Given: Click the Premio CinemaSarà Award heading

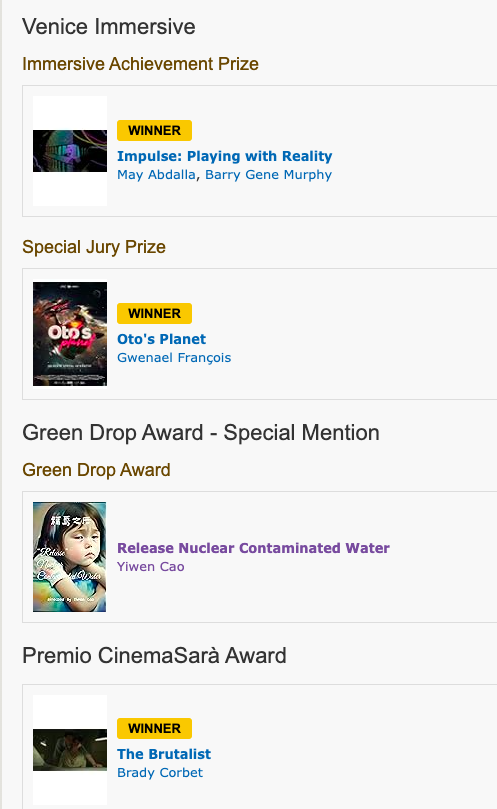Looking at the screenshot, I should [154, 656].
